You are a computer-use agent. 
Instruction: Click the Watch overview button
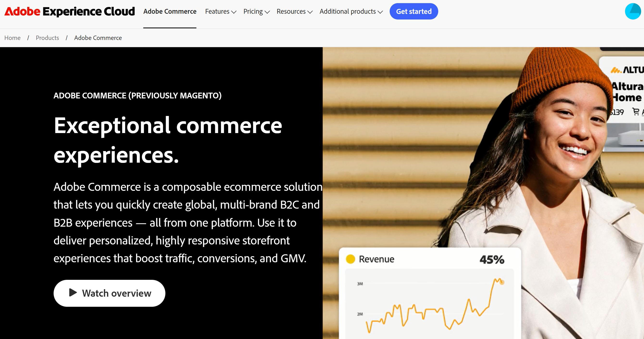(109, 293)
